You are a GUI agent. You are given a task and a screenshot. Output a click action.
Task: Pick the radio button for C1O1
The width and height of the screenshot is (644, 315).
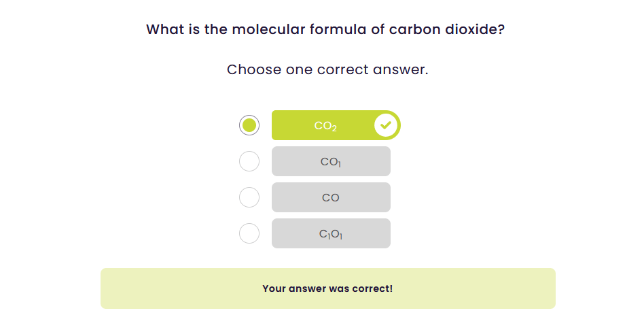(x=249, y=233)
